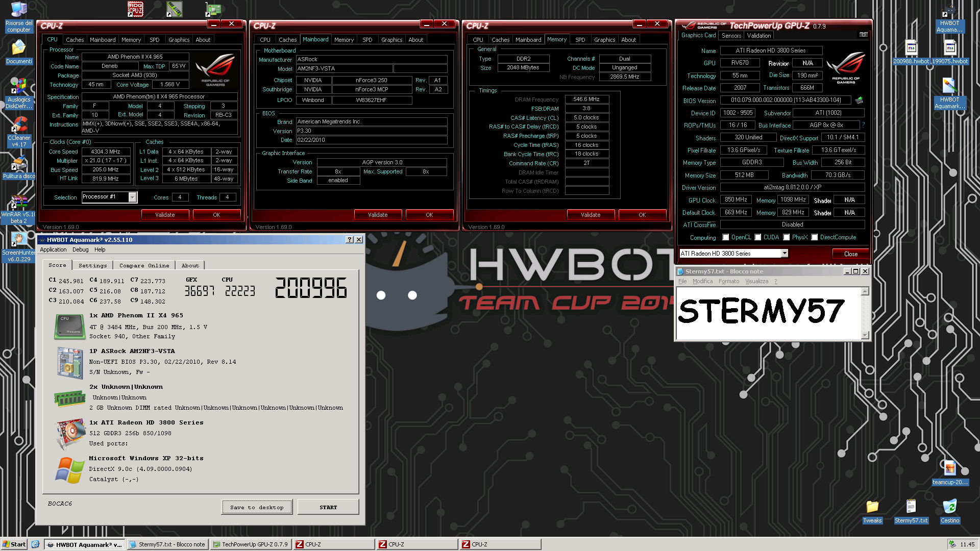This screenshot has height=551, width=980.
Task: Open Visualizza menu in Blocco note
Action: [x=756, y=281]
